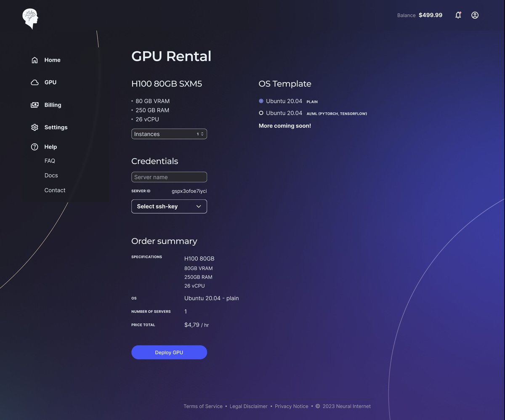Click the Home house icon

coord(35,60)
